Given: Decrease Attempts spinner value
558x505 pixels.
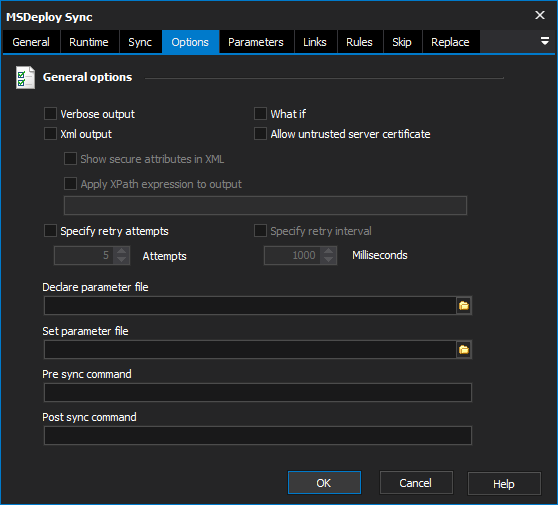Looking at the screenshot, I should (x=121, y=260).
